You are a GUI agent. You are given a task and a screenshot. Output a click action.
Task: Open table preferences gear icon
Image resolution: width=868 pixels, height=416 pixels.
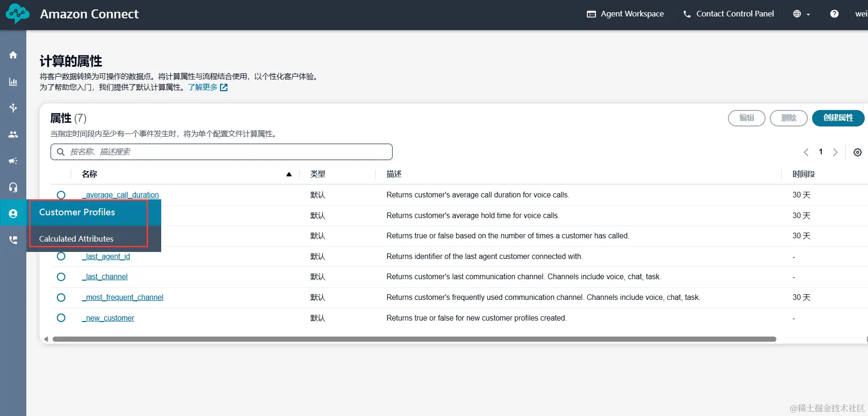pos(858,152)
